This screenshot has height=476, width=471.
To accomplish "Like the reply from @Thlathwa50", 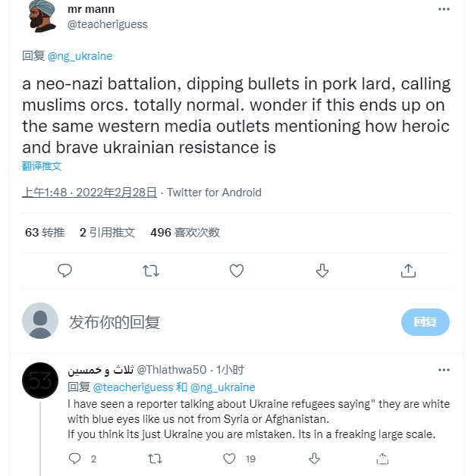I will point(231,459).
